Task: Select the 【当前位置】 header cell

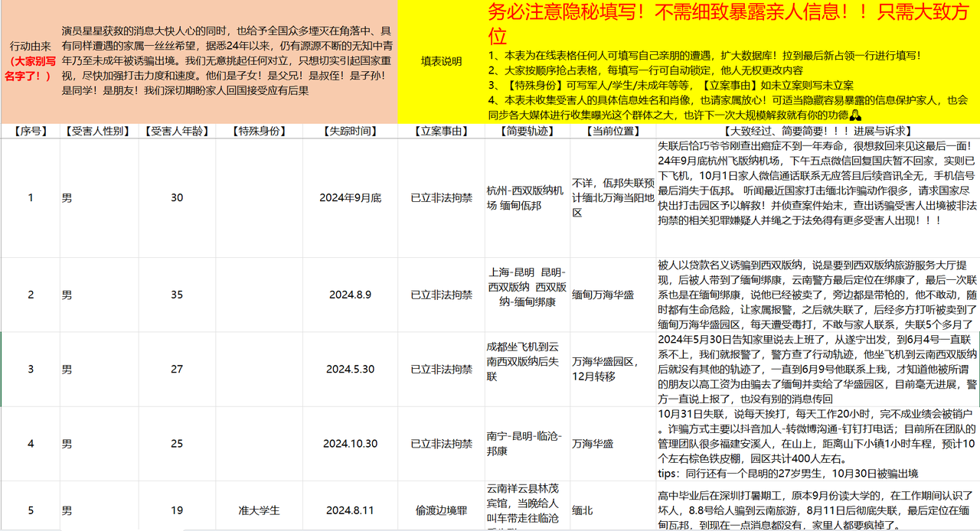Action: (613, 131)
